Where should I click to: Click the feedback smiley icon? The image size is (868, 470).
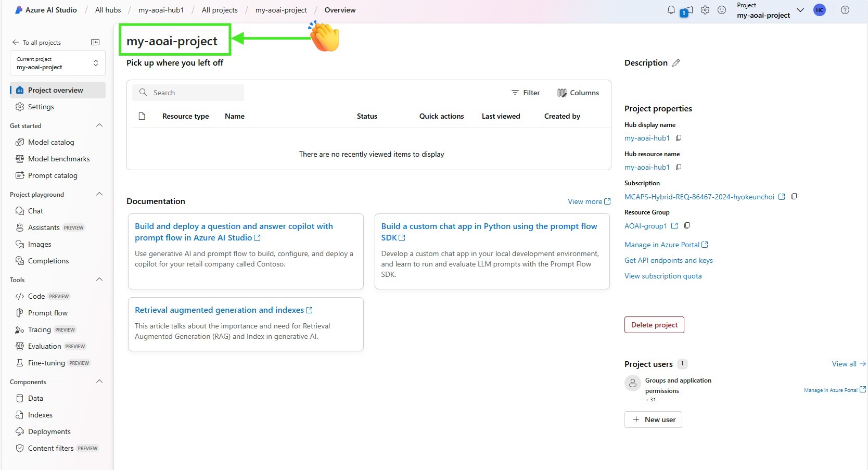coord(722,10)
